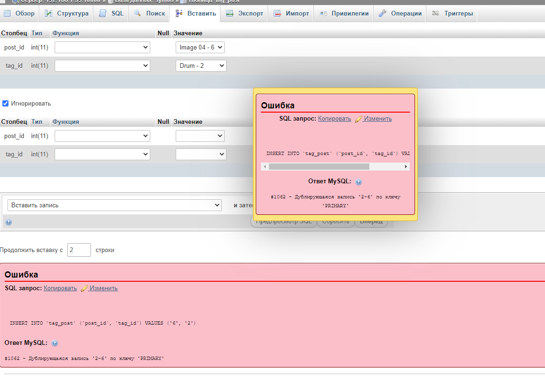Click Копировать link in the bottom error panel
This screenshot has height=392, width=545.
[60, 288]
